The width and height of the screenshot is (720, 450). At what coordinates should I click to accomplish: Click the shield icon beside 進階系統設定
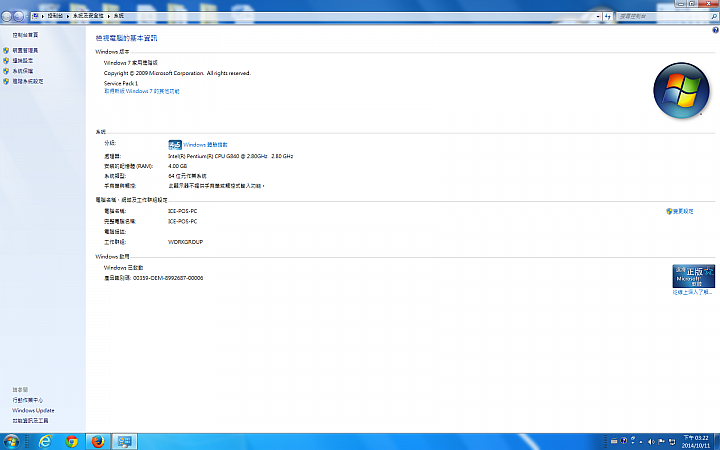[6, 81]
